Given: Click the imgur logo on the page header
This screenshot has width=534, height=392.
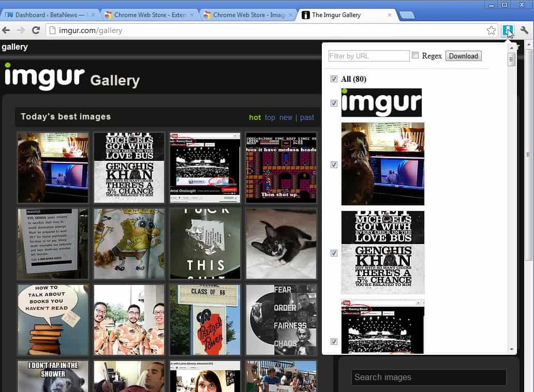Looking at the screenshot, I should [44, 77].
